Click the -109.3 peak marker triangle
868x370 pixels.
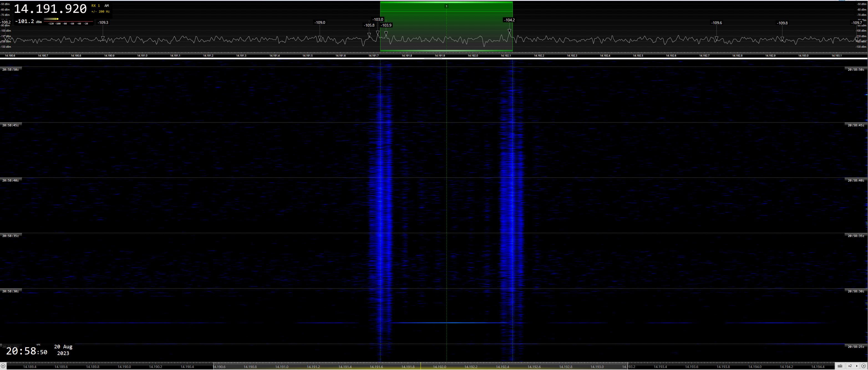tap(103, 38)
